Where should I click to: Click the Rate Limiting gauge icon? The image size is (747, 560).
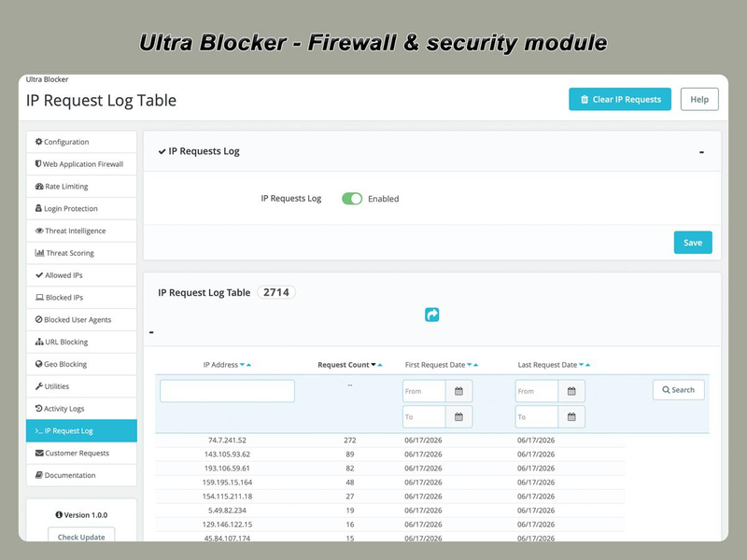point(39,186)
